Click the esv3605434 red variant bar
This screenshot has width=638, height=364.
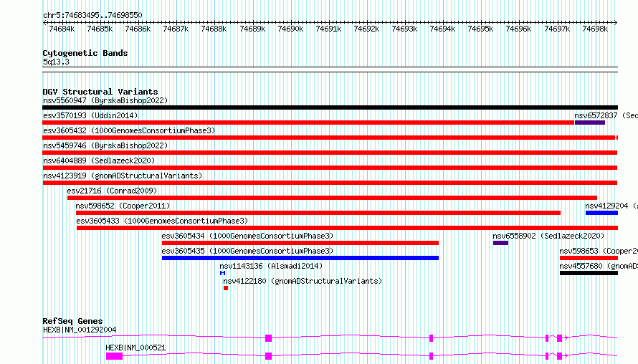[300, 243]
